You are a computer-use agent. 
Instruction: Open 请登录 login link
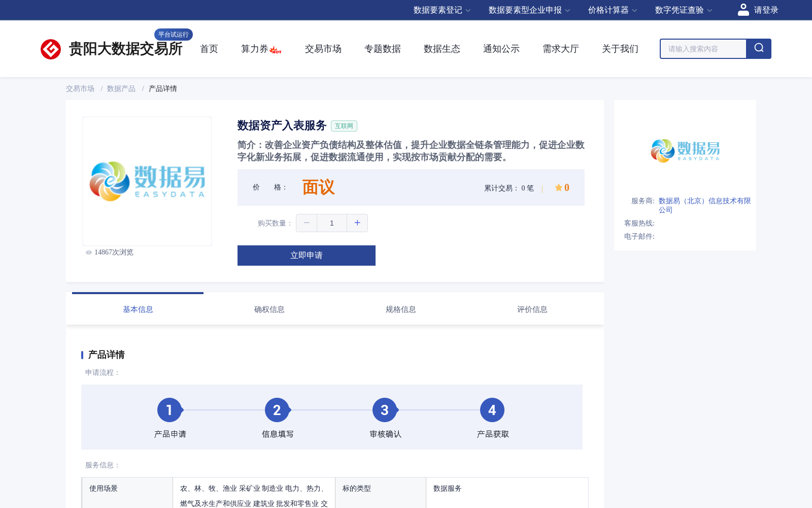click(x=766, y=10)
